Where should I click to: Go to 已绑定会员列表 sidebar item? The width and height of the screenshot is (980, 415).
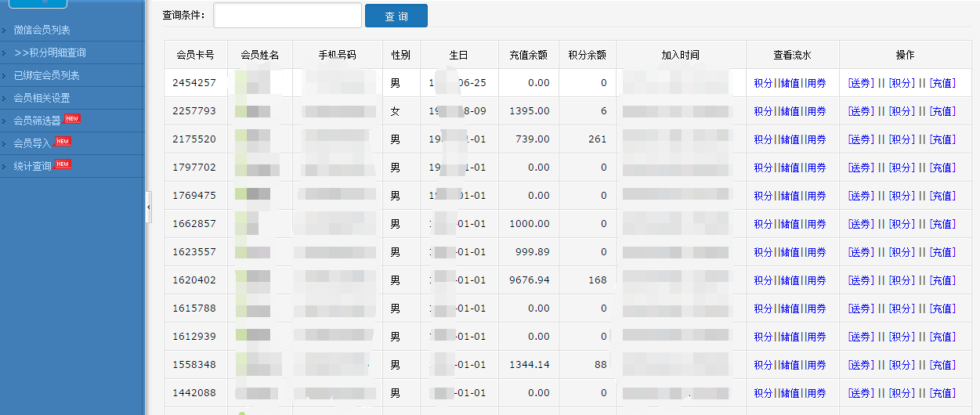pos(46,75)
